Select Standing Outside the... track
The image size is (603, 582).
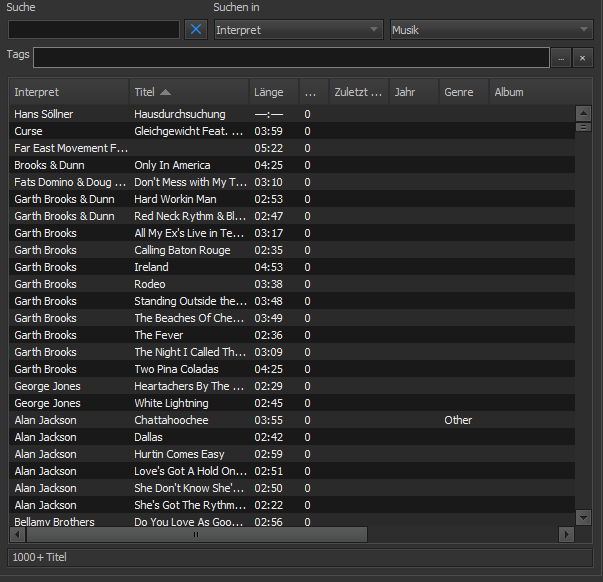click(292, 301)
